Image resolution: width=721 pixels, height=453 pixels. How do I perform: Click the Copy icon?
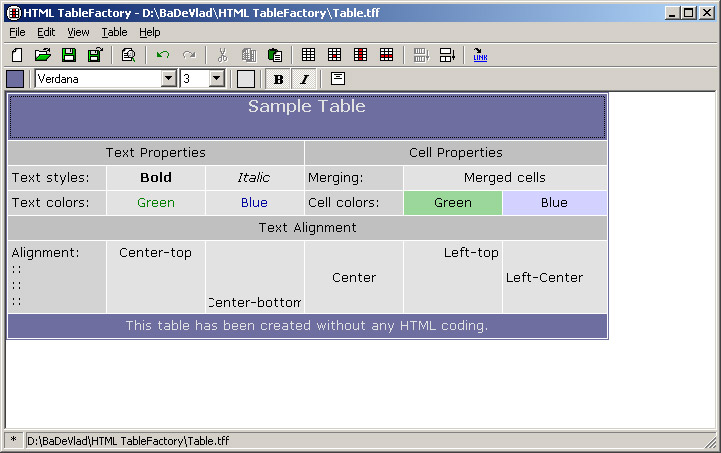[x=249, y=55]
